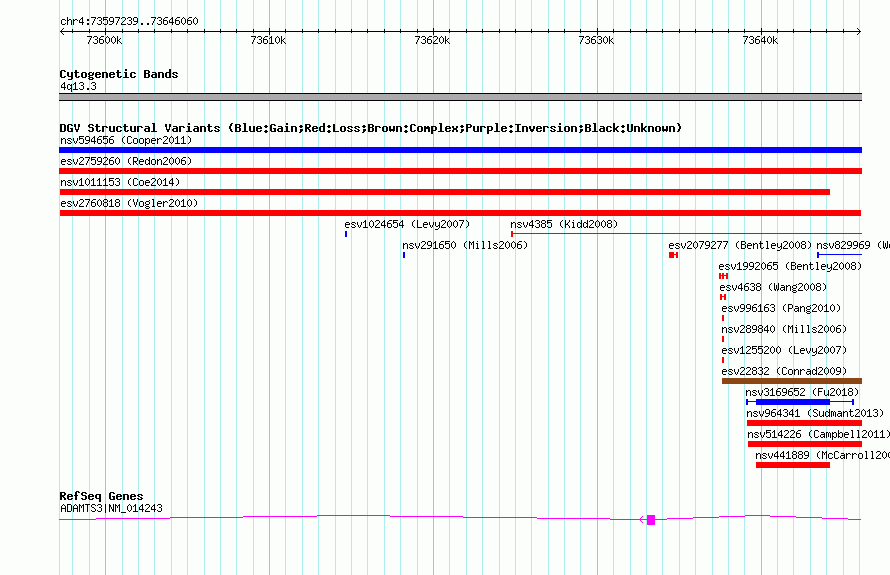Click the nsv3169652 (Fu2018) label

click(802, 392)
